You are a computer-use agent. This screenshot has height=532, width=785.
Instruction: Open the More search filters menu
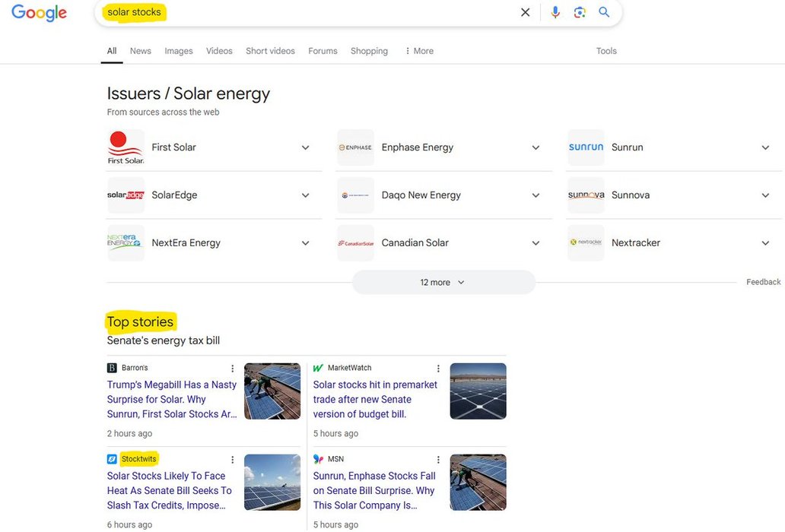[x=419, y=51]
